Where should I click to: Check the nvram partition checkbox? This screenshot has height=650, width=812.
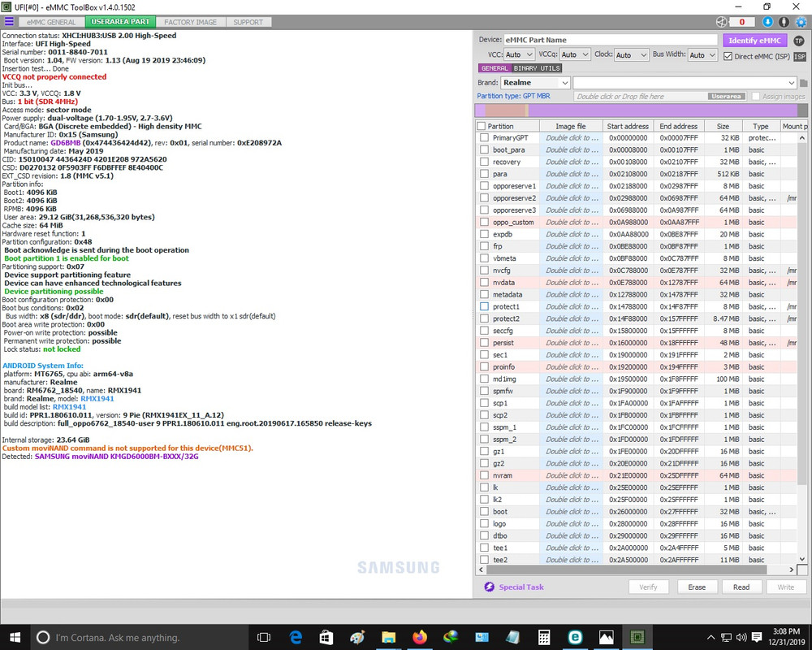coord(484,475)
